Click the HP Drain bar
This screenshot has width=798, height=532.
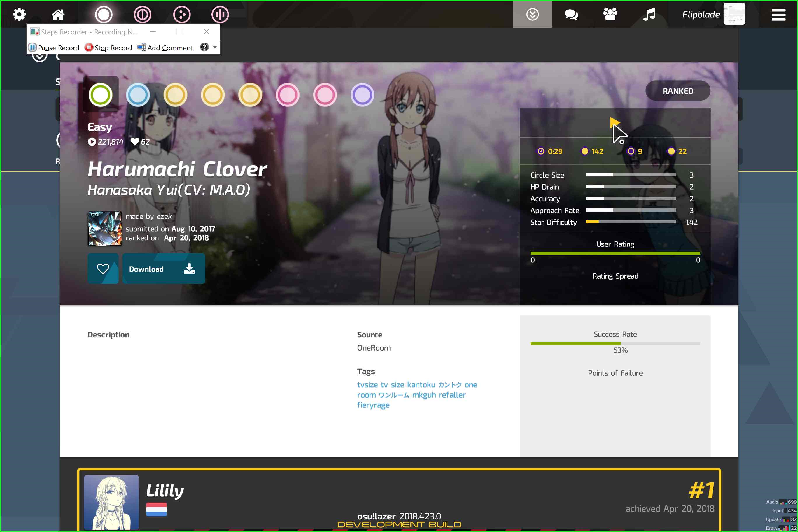tap(631, 187)
